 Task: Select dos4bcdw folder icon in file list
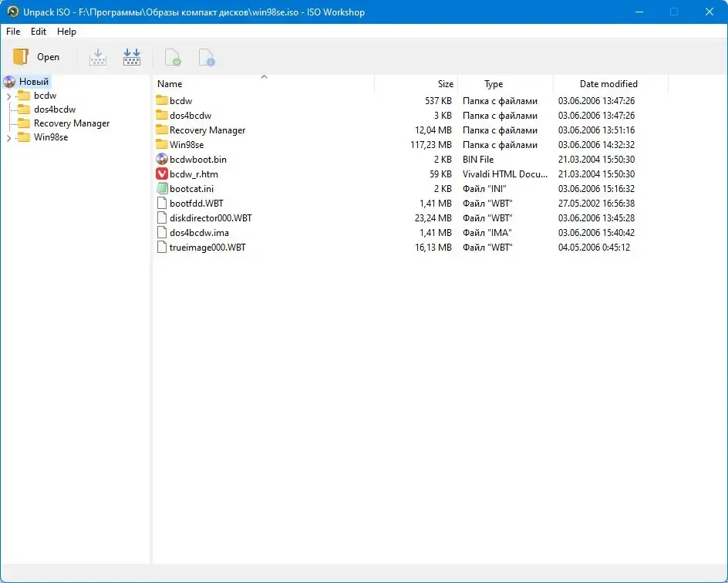click(x=162, y=115)
